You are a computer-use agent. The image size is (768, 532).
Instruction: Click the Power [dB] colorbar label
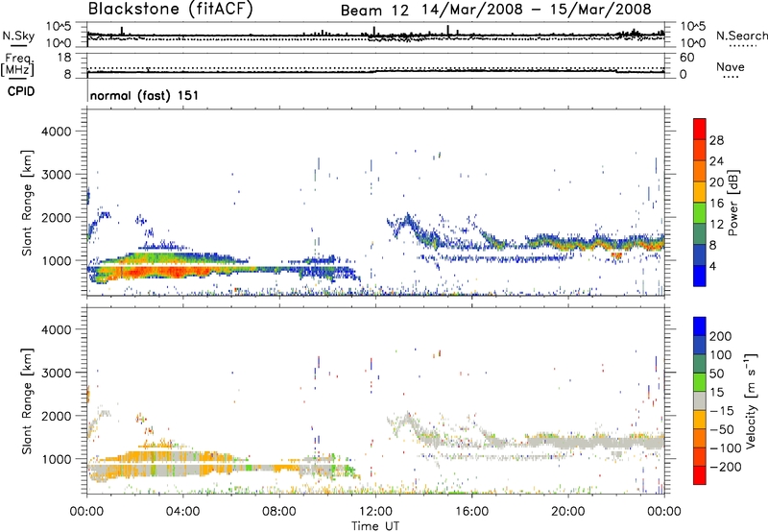point(732,203)
